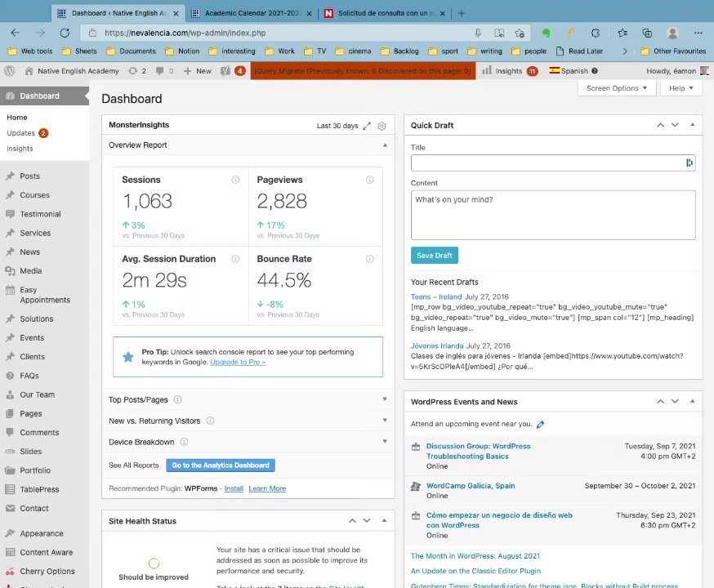
Task: Switch to the Solicitud de consulta tab
Action: (x=384, y=13)
